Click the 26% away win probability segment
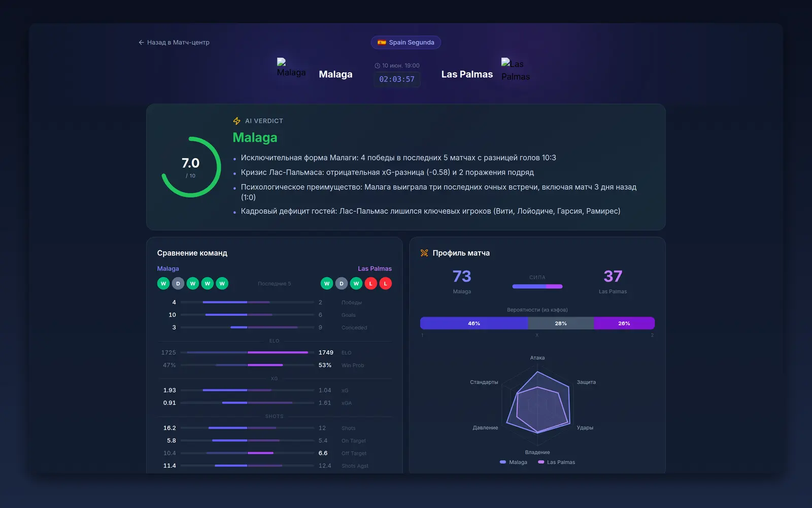The width and height of the screenshot is (812, 508). point(624,323)
